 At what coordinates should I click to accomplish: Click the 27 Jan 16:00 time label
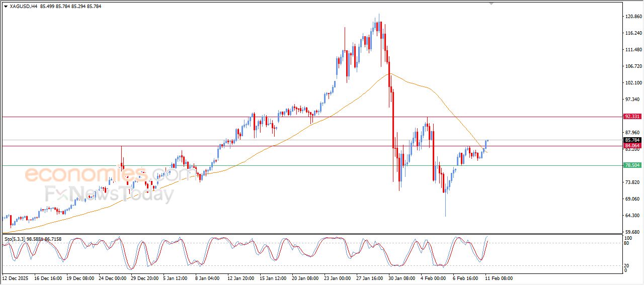tap(369, 278)
